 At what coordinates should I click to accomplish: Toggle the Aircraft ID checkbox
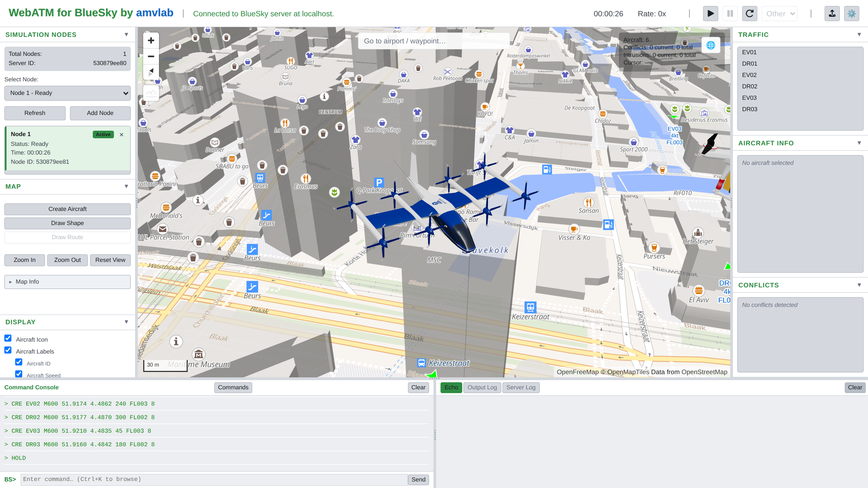click(19, 362)
